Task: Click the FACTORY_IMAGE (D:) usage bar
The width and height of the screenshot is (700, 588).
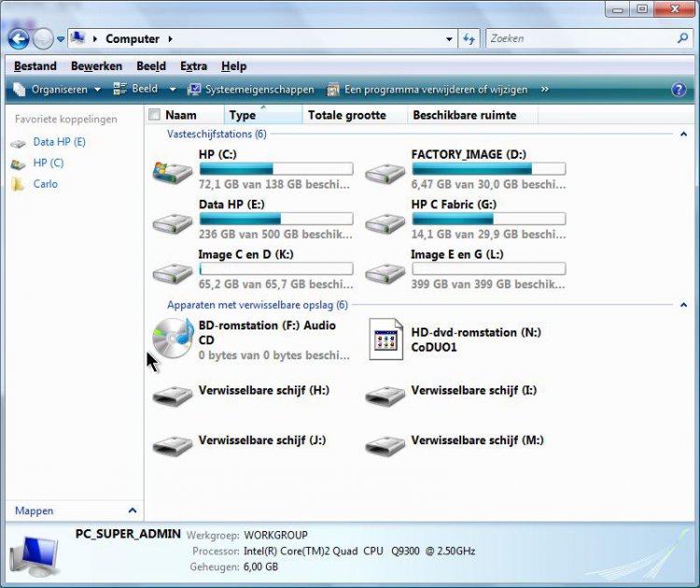Action: (x=489, y=169)
